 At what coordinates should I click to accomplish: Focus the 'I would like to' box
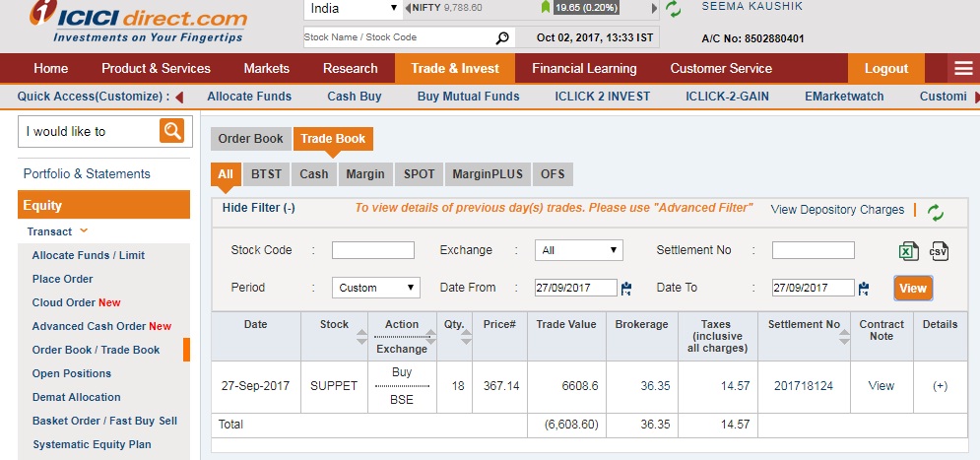click(89, 131)
